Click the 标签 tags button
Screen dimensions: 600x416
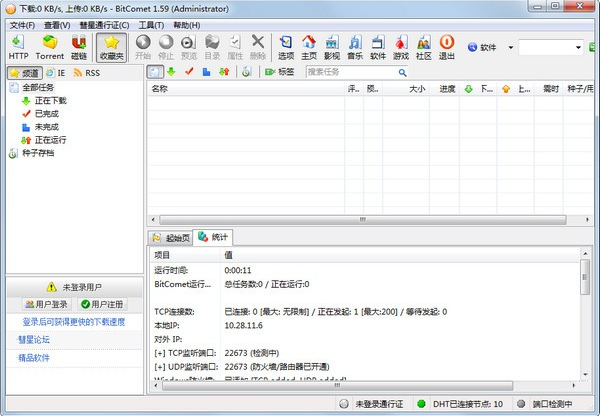coord(280,72)
